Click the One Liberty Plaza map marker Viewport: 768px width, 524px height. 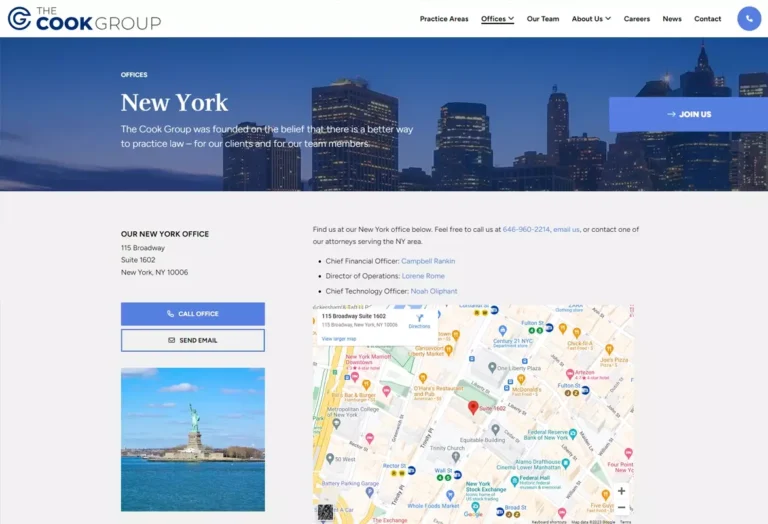click(492, 367)
